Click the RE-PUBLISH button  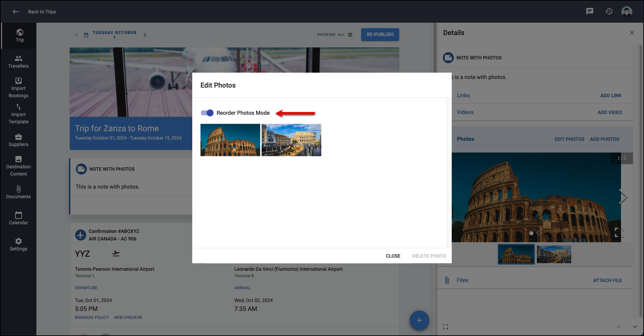click(380, 34)
